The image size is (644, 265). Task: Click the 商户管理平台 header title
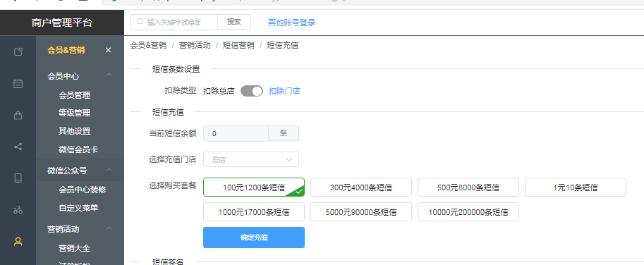pos(61,23)
